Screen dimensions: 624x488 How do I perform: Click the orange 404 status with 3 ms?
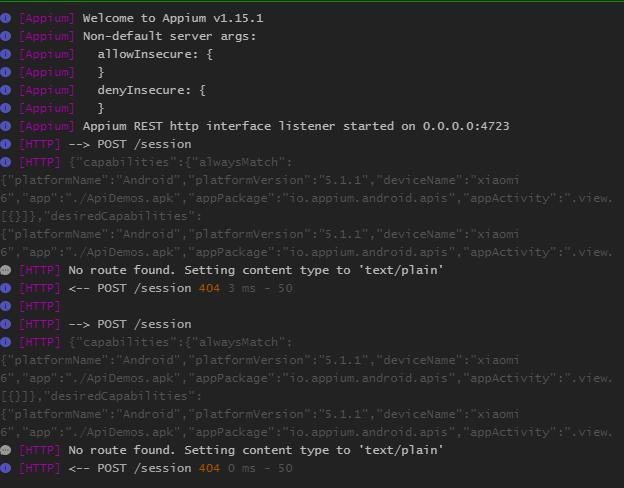click(x=209, y=288)
